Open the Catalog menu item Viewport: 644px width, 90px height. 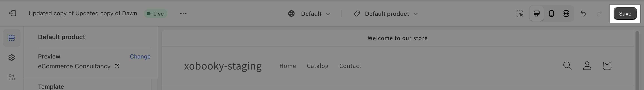[x=318, y=66]
